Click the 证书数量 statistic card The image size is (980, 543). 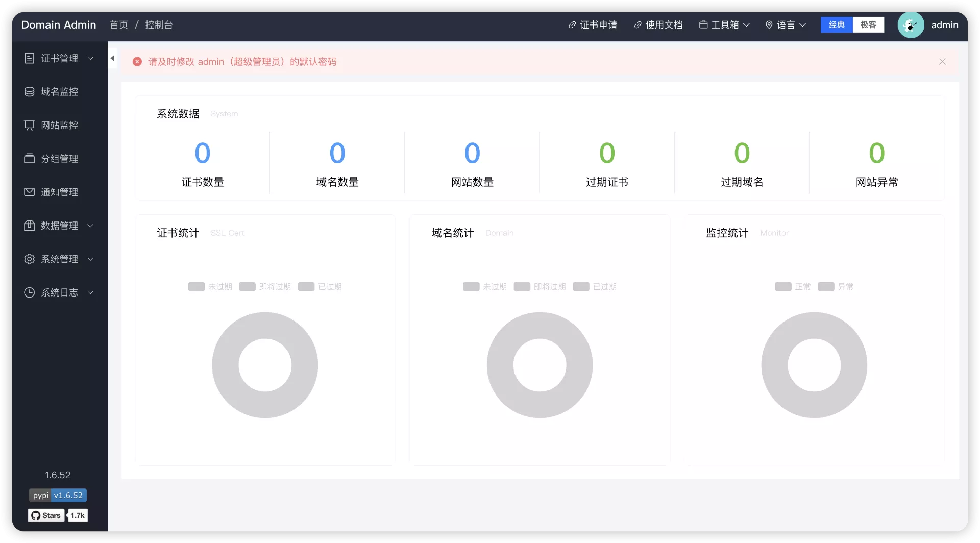(203, 163)
